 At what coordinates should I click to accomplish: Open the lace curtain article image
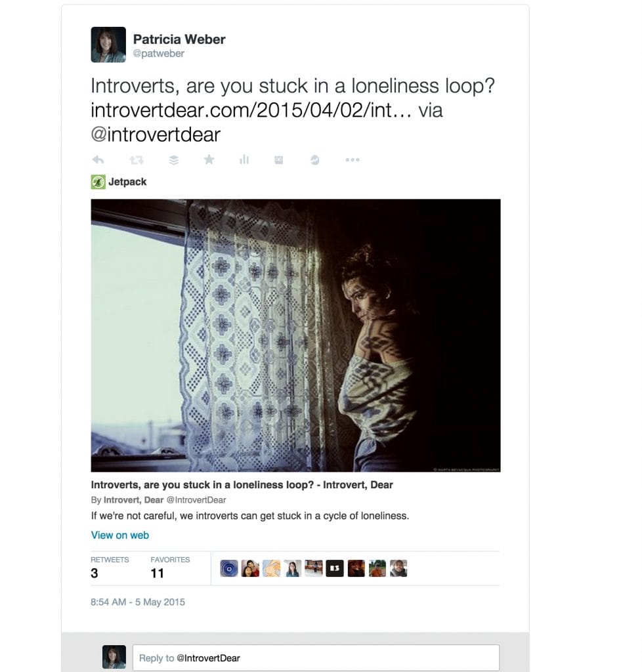[x=295, y=335]
